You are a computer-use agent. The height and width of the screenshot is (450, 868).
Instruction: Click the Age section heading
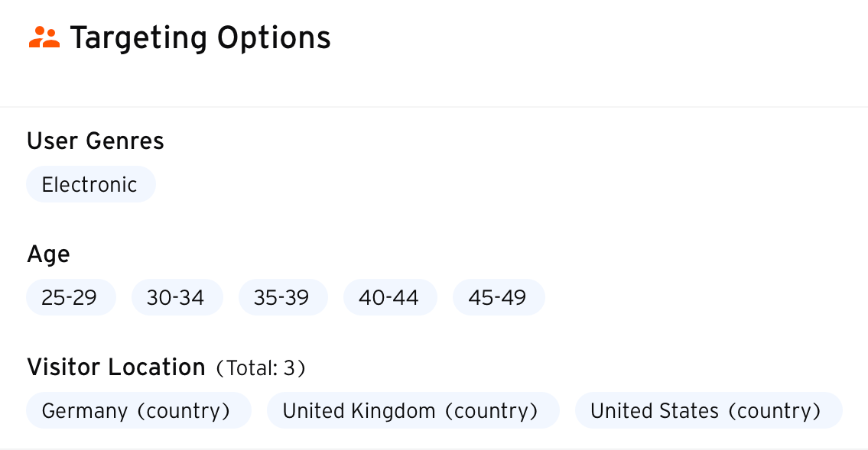coord(48,254)
